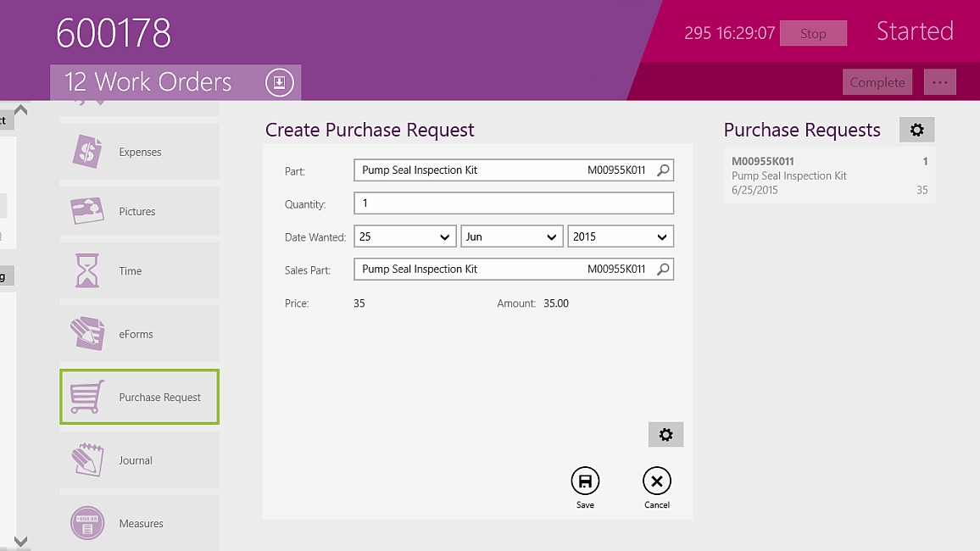
Task: Search parts with Part field magnifier
Action: tap(663, 170)
